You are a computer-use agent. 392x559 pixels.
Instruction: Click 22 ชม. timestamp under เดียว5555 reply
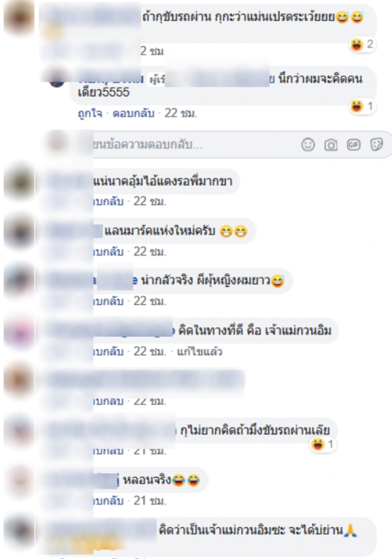pyautogui.click(x=180, y=114)
